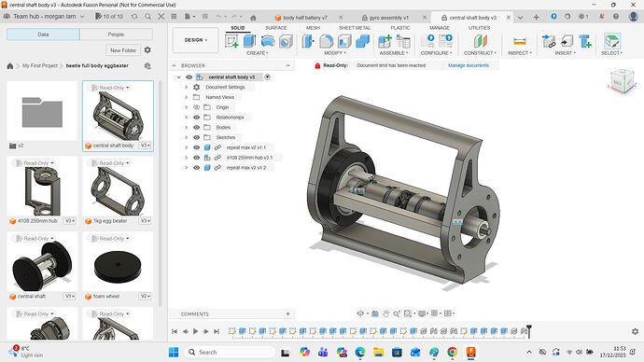Click the New Folder button
Viewport: 644px width, 362px height.
click(123, 50)
